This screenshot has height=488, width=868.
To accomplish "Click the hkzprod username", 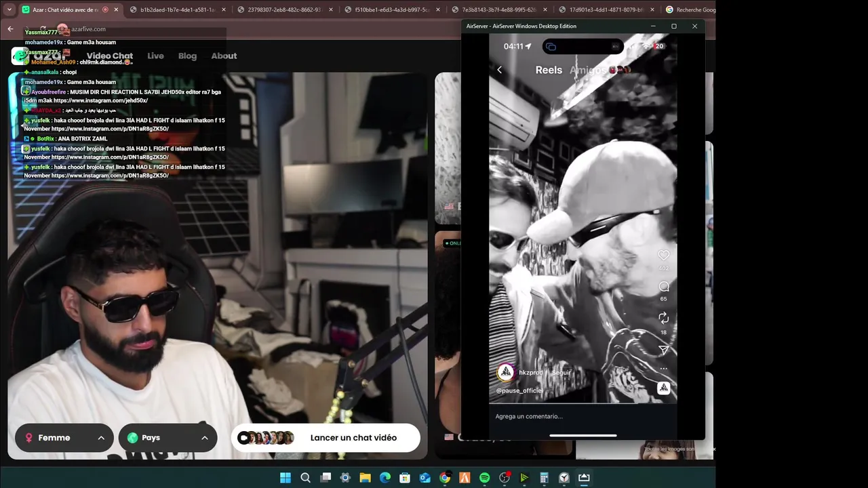I will 531,373.
